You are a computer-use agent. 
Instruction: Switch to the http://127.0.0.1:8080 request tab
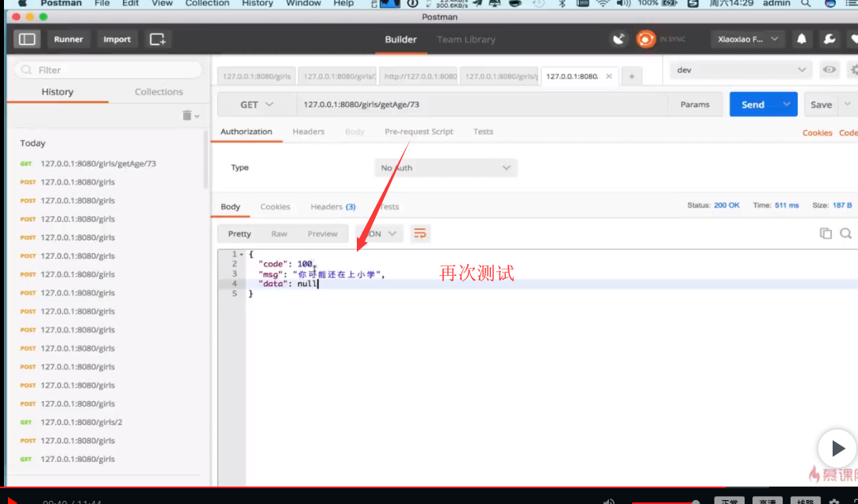click(x=419, y=77)
